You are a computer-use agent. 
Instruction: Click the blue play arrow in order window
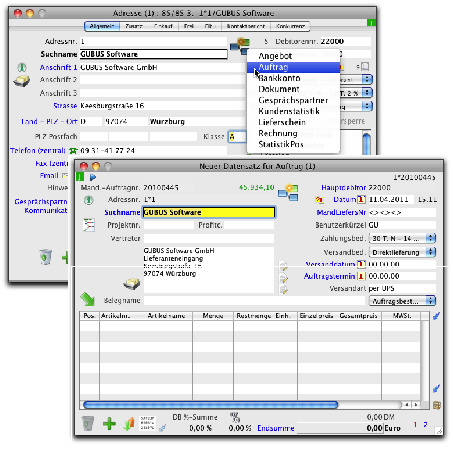(x=93, y=177)
